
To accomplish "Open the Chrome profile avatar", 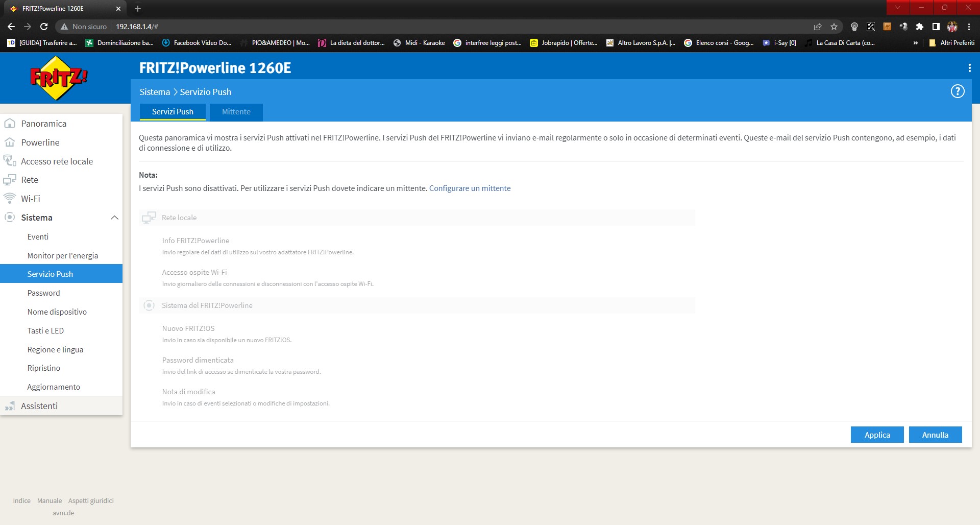I will click(x=952, y=27).
